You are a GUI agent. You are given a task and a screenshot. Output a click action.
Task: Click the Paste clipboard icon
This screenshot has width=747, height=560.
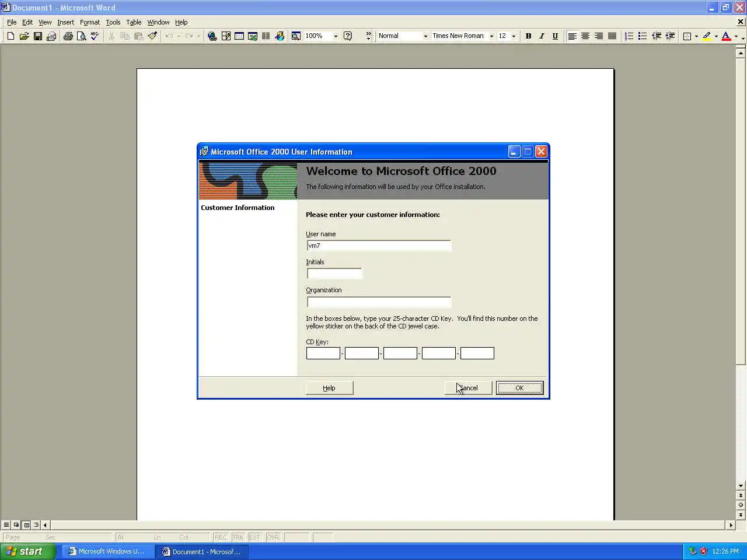(x=138, y=36)
